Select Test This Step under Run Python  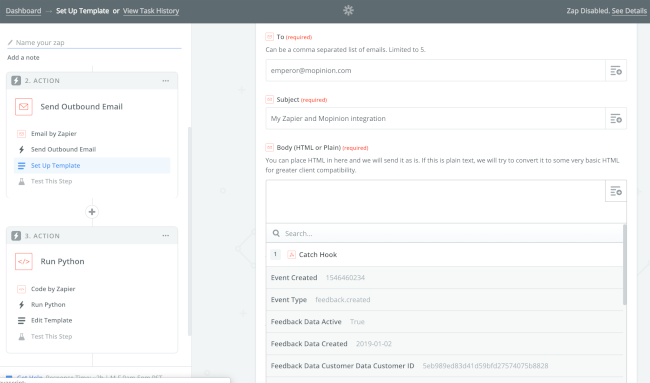click(51, 337)
